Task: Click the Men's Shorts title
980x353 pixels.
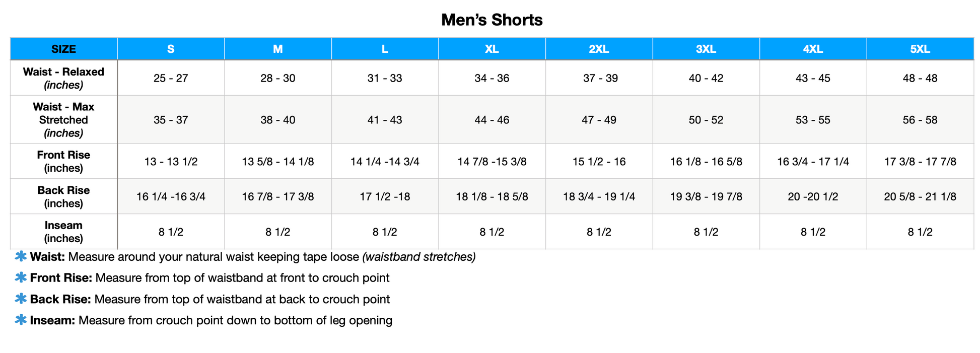Action: [492, 20]
